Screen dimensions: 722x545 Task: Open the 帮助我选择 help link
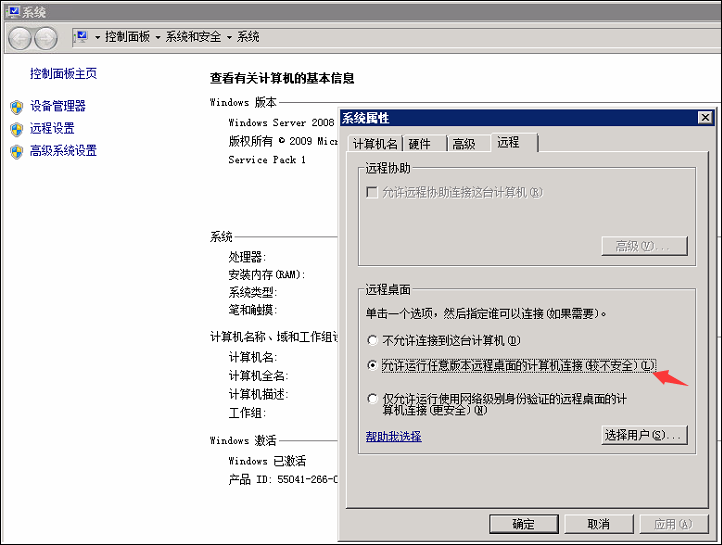(x=393, y=437)
